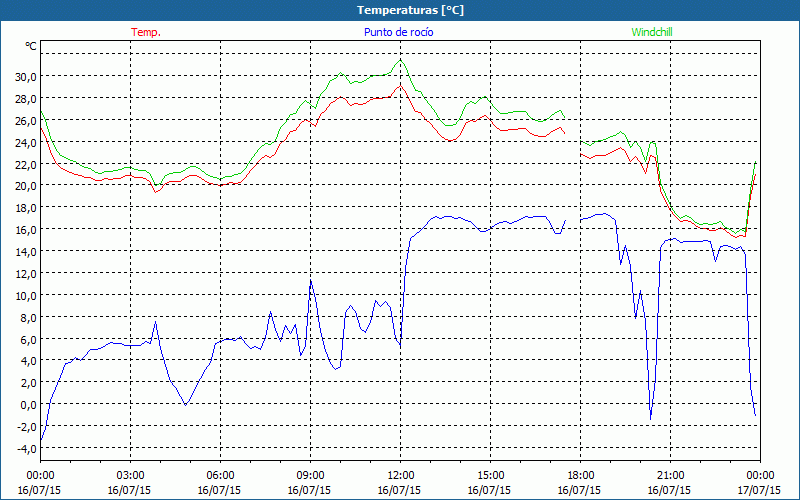Click the 28,0 y-axis value
The width and height of the screenshot is (800, 500).
click(26, 99)
